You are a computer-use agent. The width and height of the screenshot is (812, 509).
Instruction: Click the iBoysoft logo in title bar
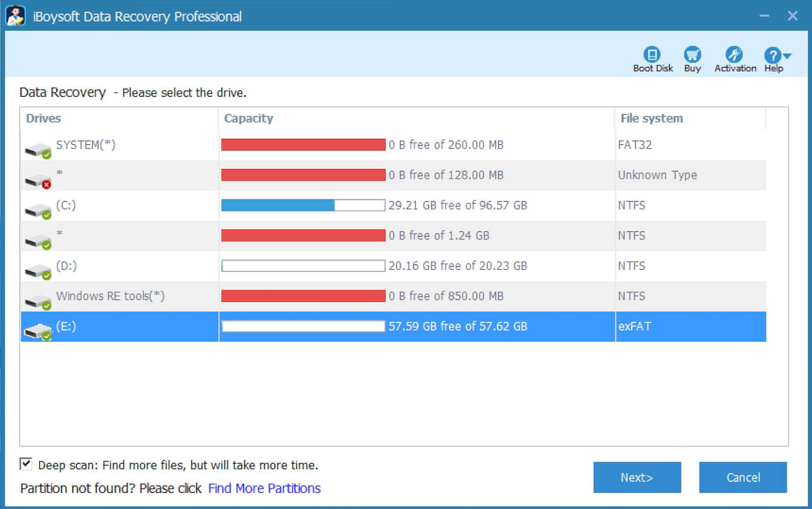click(x=16, y=16)
